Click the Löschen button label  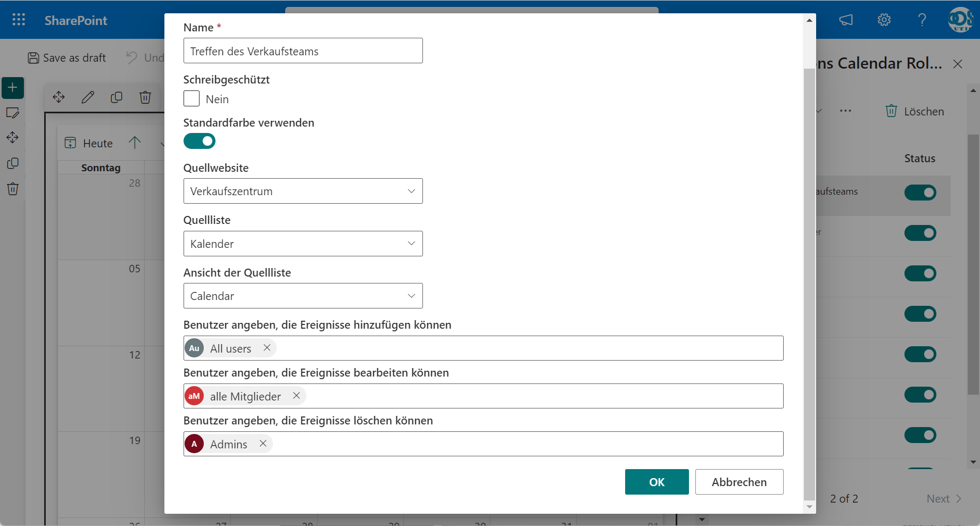pos(924,112)
